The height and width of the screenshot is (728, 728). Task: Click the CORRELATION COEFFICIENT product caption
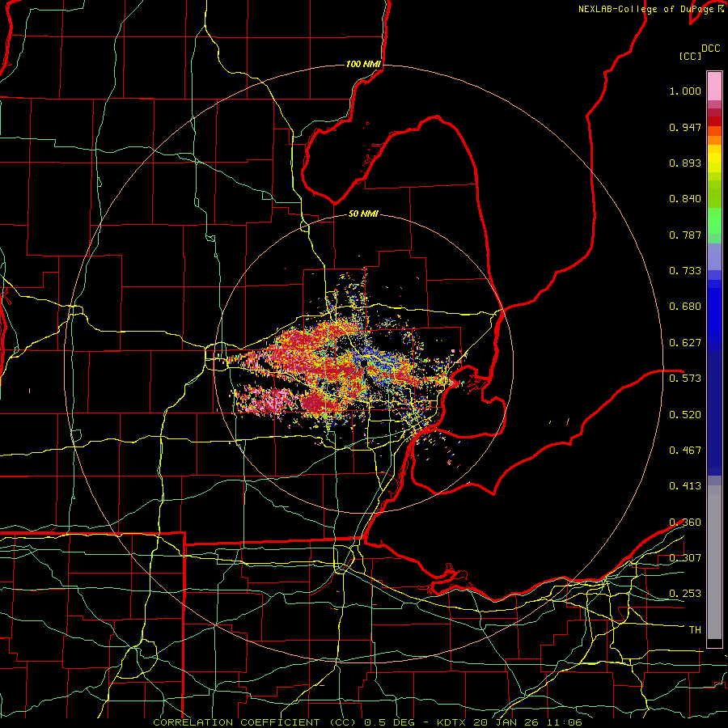point(254,722)
